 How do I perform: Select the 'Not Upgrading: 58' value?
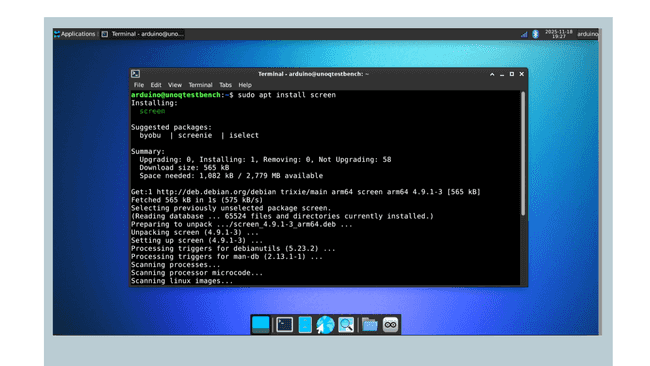pos(354,160)
